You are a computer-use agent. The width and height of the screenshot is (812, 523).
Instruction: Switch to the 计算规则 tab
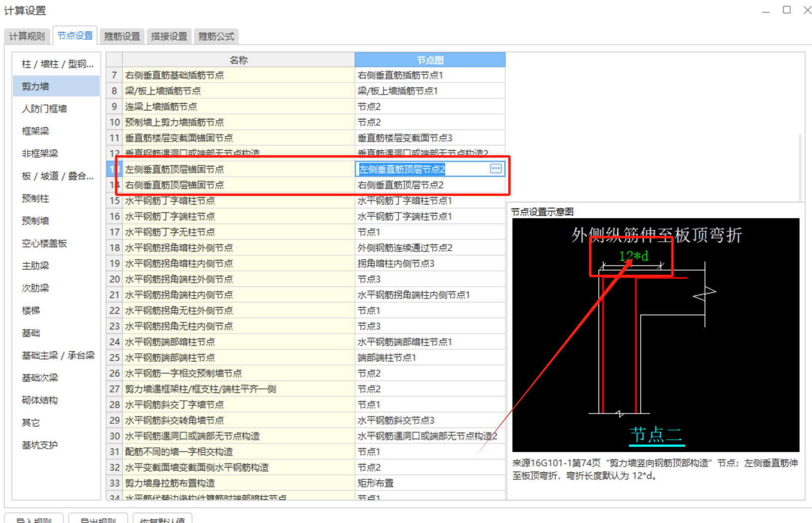[x=27, y=36]
